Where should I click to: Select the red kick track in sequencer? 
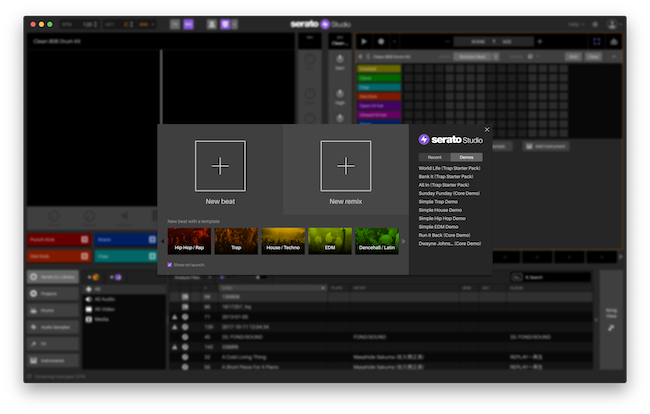coord(379,97)
